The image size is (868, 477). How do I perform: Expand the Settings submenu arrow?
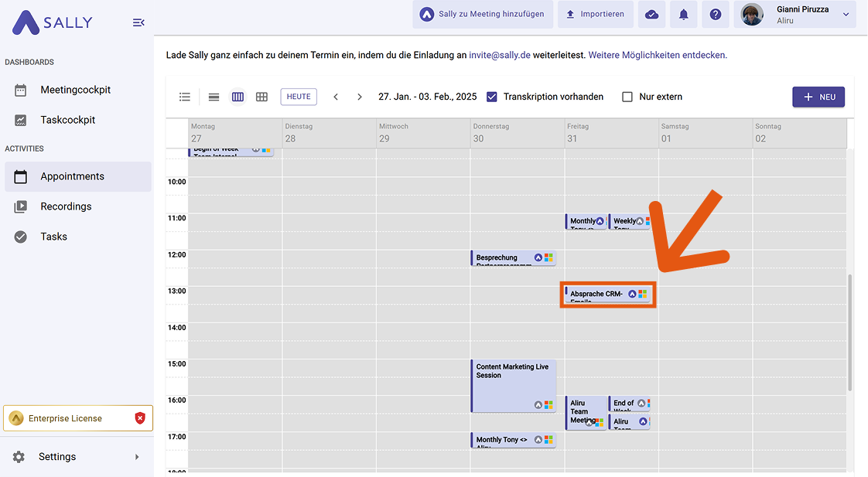[x=137, y=457]
